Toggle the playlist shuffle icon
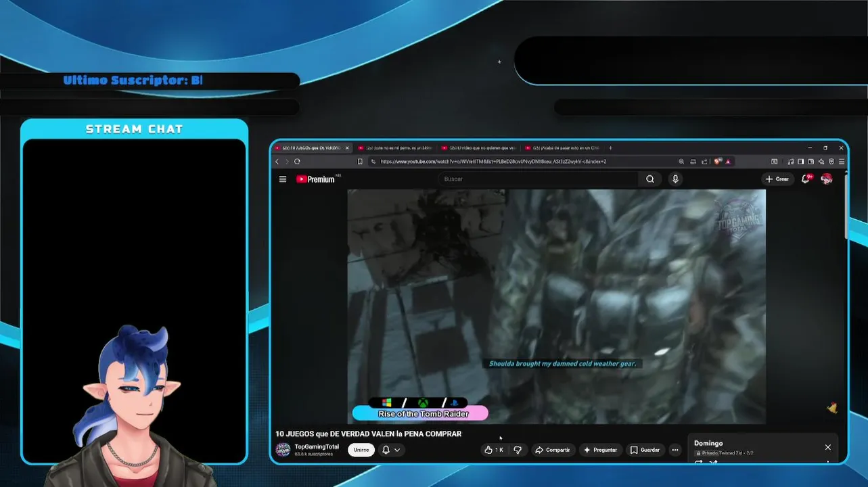Viewport: 868px width, 487px height. click(713, 463)
